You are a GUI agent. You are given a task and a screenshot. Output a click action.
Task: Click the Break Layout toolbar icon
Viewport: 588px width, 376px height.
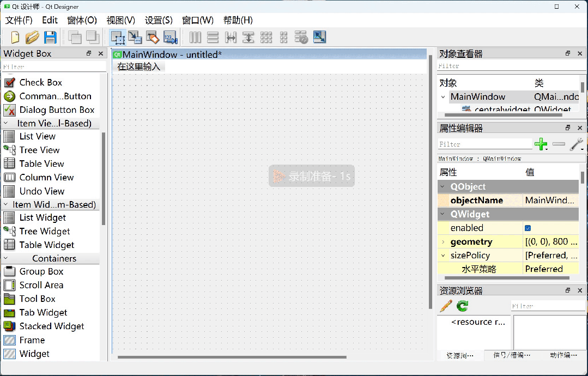tap(301, 38)
